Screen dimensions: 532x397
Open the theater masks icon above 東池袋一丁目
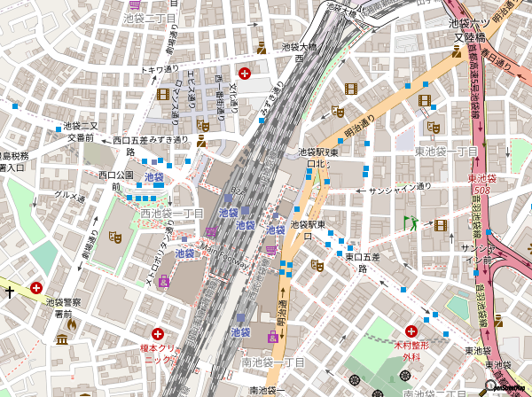tap(433, 128)
